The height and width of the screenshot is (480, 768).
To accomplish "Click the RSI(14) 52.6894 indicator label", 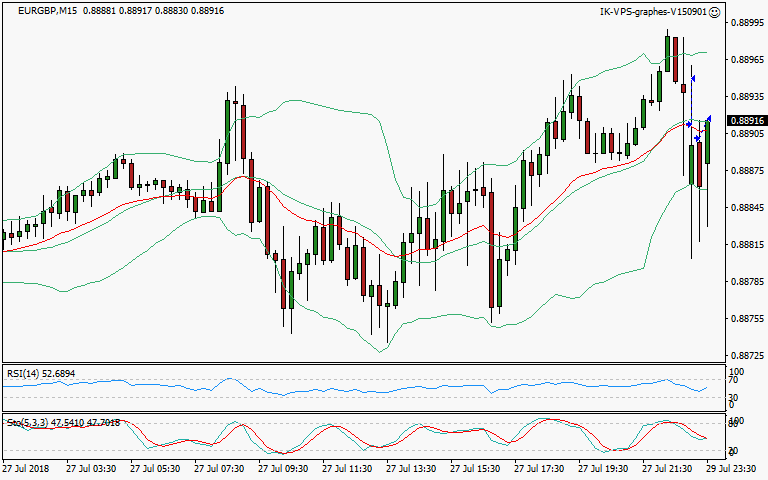I will click(41, 374).
